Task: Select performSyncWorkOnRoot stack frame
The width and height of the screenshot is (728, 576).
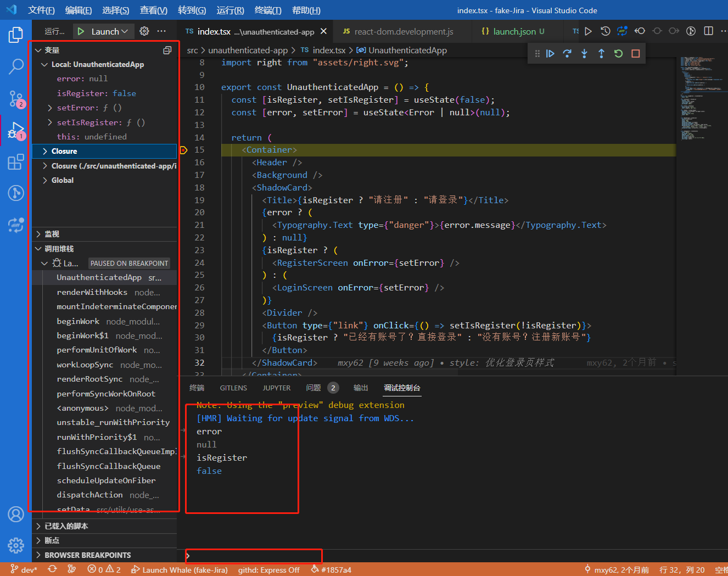Action: (104, 394)
